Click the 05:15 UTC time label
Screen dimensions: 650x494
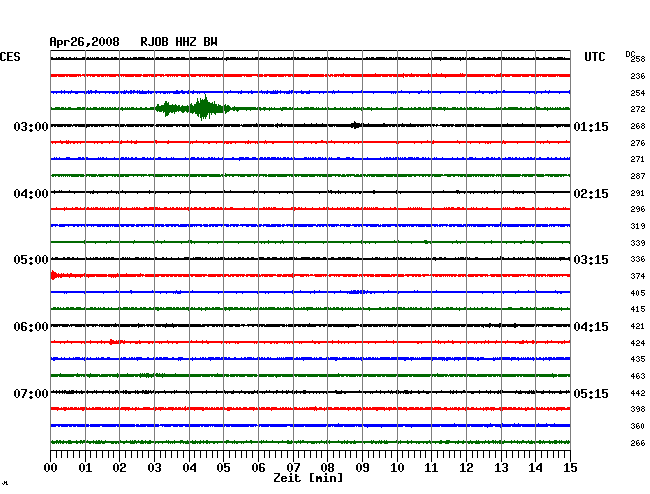(591, 393)
